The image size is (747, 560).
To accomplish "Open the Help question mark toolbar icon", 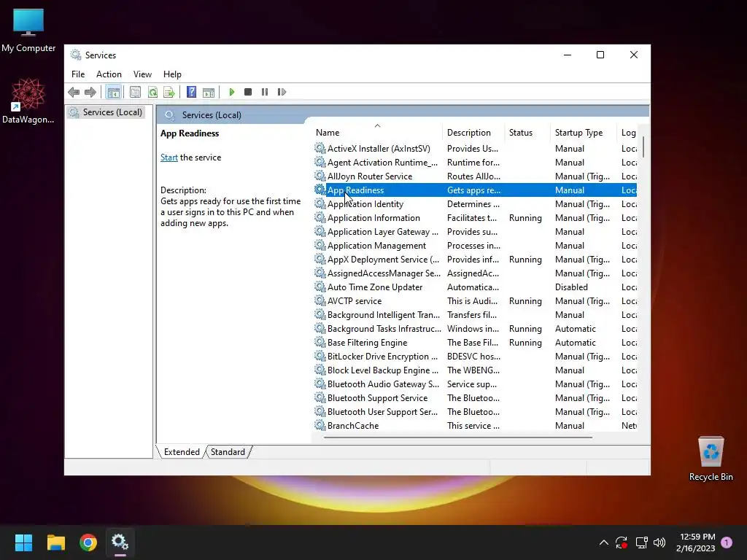I will coord(192,92).
